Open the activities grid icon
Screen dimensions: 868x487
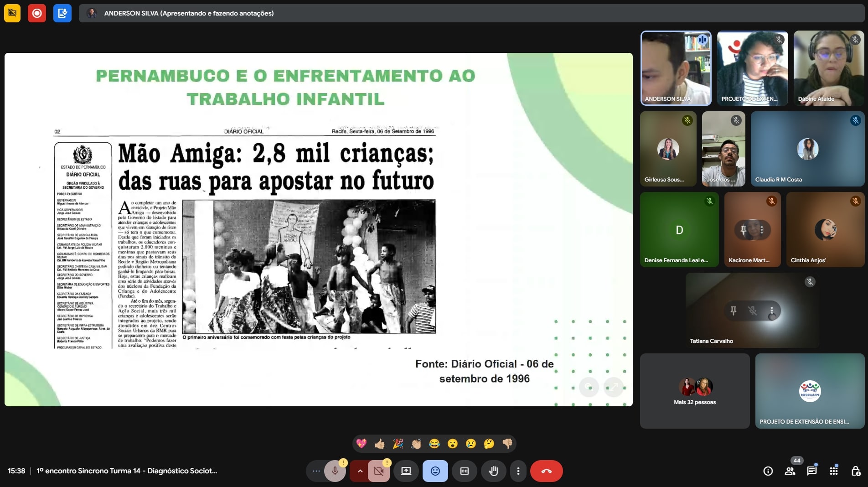[x=833, y=471]
